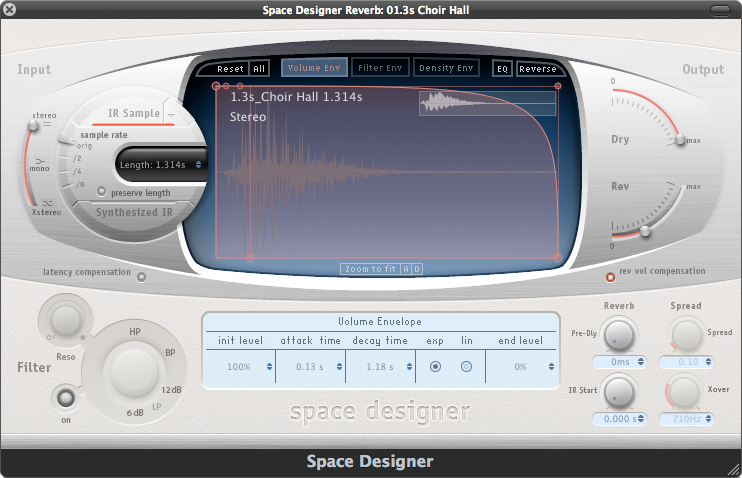
Task: Switch to the Filter Env tab
Action: [378, 68]
